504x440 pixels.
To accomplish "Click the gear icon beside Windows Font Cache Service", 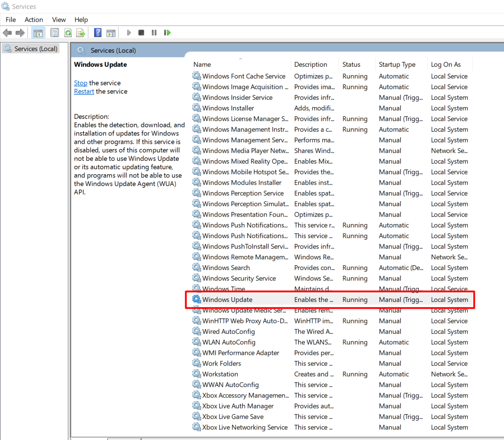I will point(196,76).
